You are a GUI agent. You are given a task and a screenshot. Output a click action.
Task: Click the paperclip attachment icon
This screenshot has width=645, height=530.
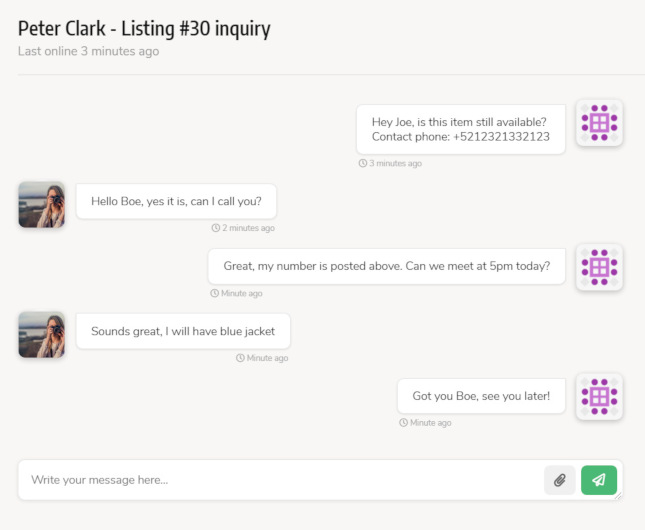pyautogui.click(x=559, y=480)
